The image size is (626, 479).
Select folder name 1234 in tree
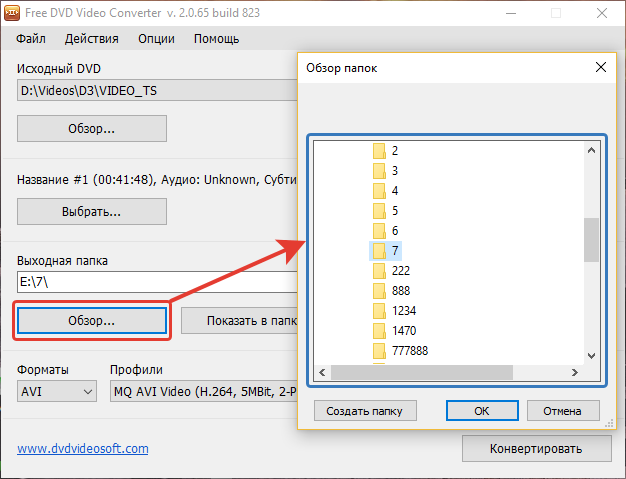pyautogui.click(x=404, y=311)
